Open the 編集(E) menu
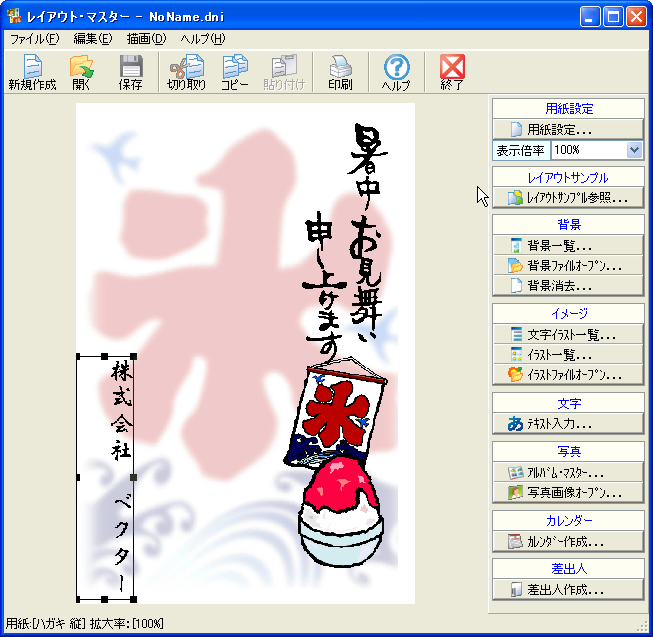Viewport: 653px width, 637px height. [92, 39]
